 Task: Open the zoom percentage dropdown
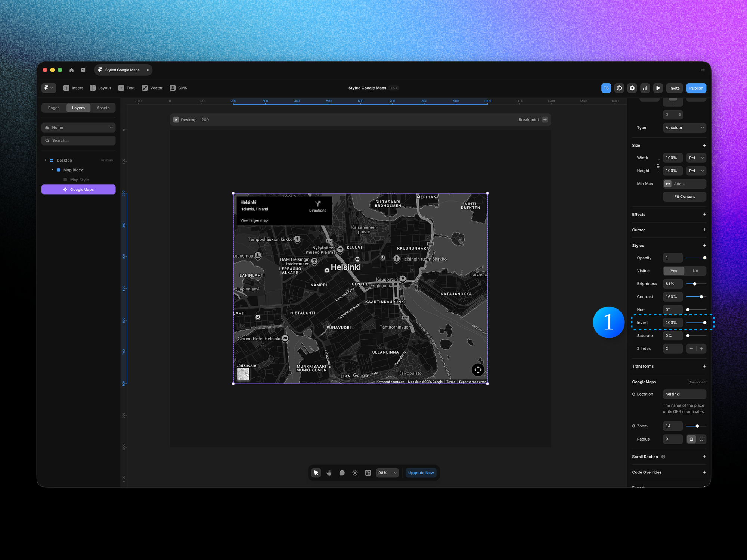pyautogui.click(x=387, y=473)
